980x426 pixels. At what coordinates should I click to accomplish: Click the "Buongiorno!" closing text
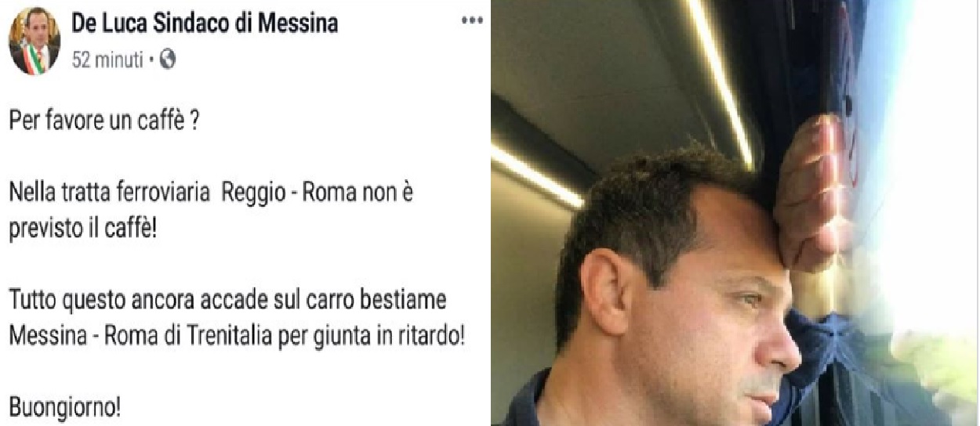65,408
